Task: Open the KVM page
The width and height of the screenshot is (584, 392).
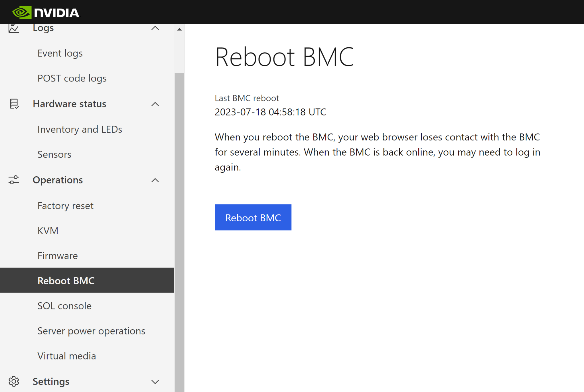Action: click(x=48, y=230)
